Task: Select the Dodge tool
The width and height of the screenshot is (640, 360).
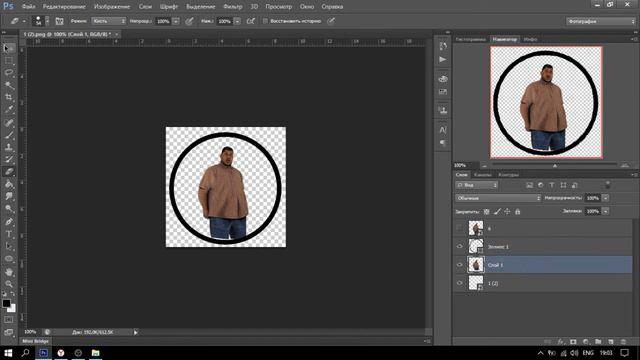Action: coord(9,209)
